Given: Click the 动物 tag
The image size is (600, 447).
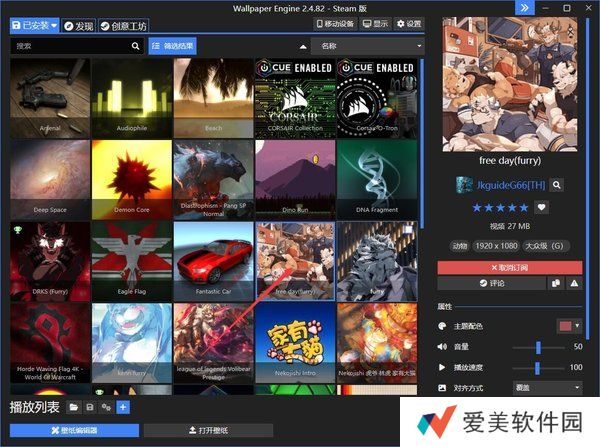Looking at the screenshot, I should coord(460,246).
